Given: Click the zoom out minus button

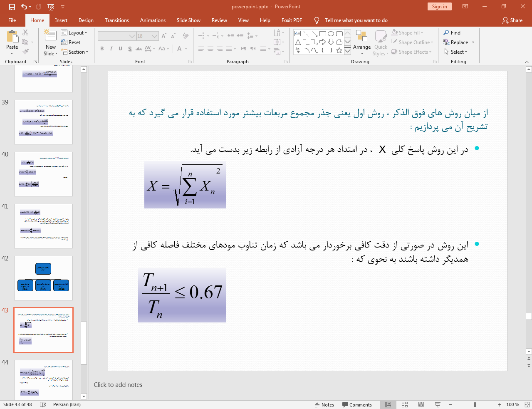Looking at the screenshot, I should 450,404.
